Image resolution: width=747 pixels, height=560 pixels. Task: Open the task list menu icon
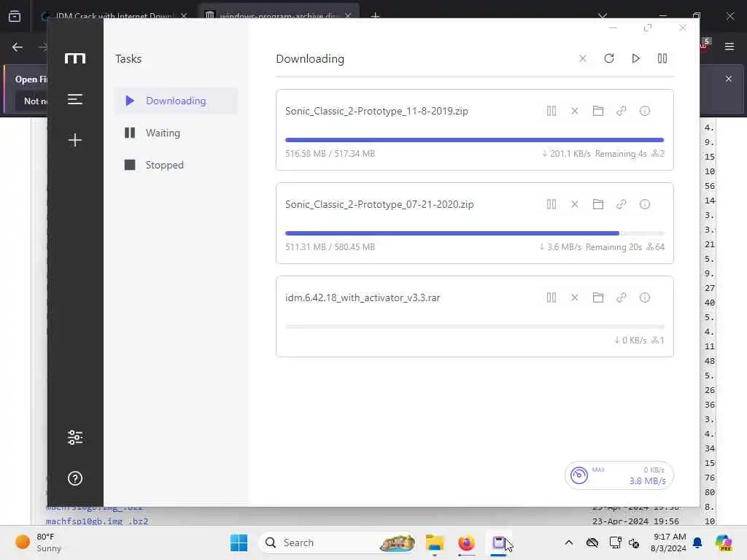(x=75, y=99)
